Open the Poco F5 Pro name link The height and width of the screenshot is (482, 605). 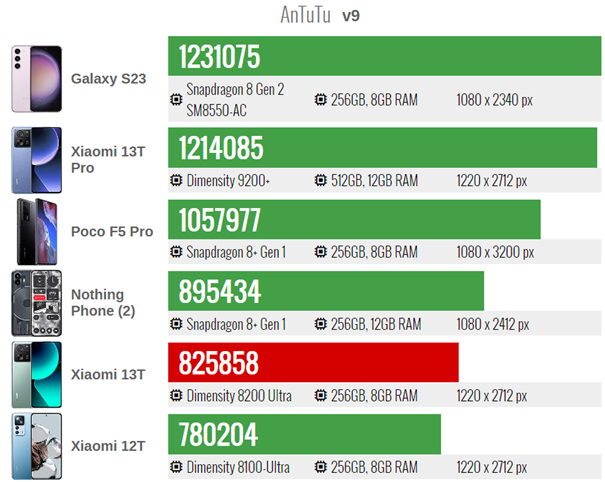[112, 232]
